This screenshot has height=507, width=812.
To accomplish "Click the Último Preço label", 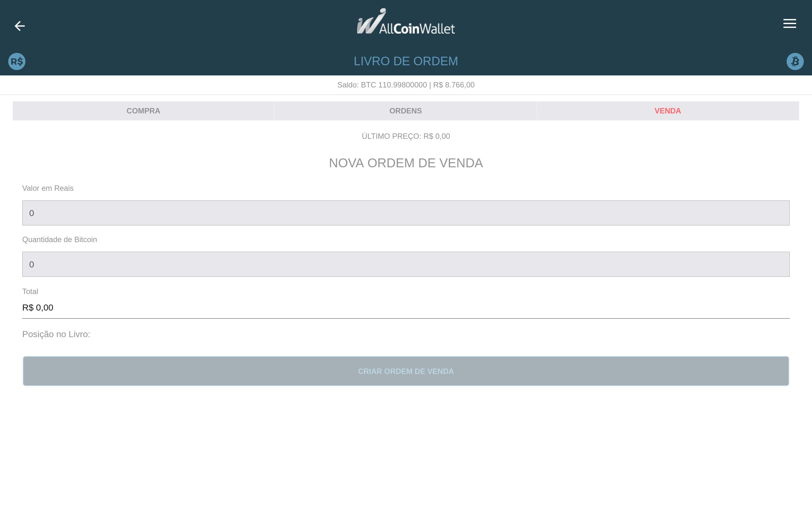I will (406, 136).
